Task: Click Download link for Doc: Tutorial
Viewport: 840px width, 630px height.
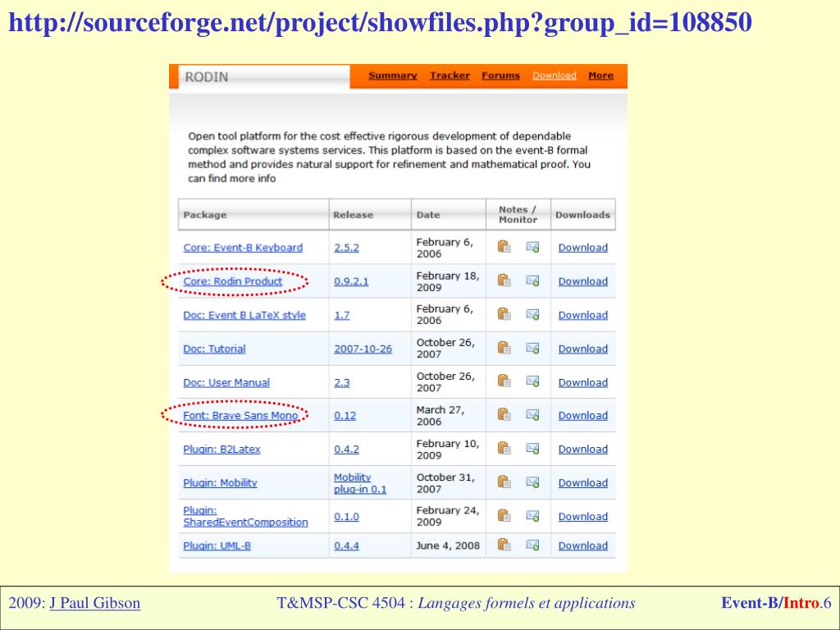Action: click(x=583, y=349)
